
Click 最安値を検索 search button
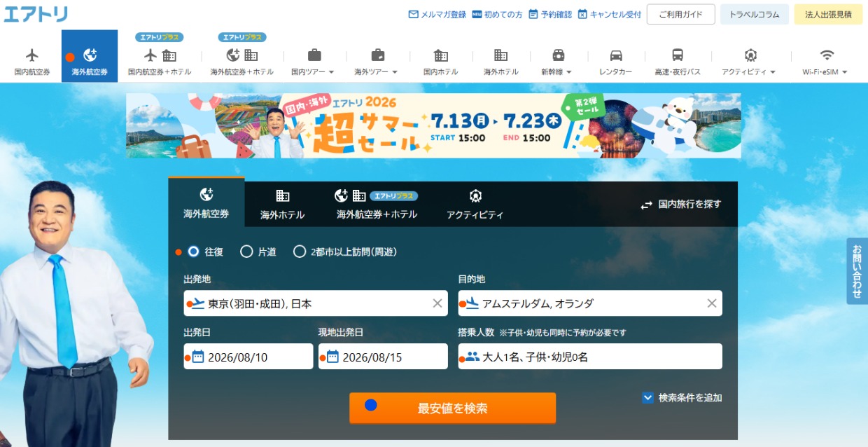point(453,408)
